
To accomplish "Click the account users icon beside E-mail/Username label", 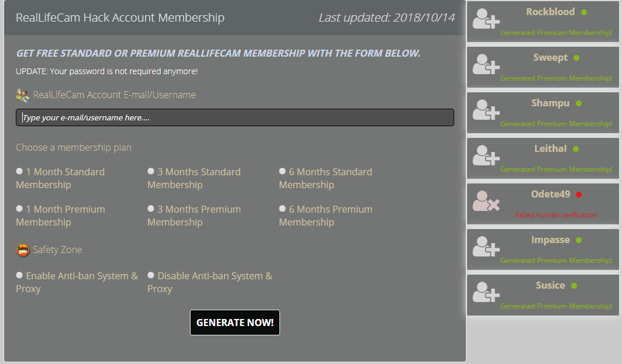I will click(x=23, y=95).
